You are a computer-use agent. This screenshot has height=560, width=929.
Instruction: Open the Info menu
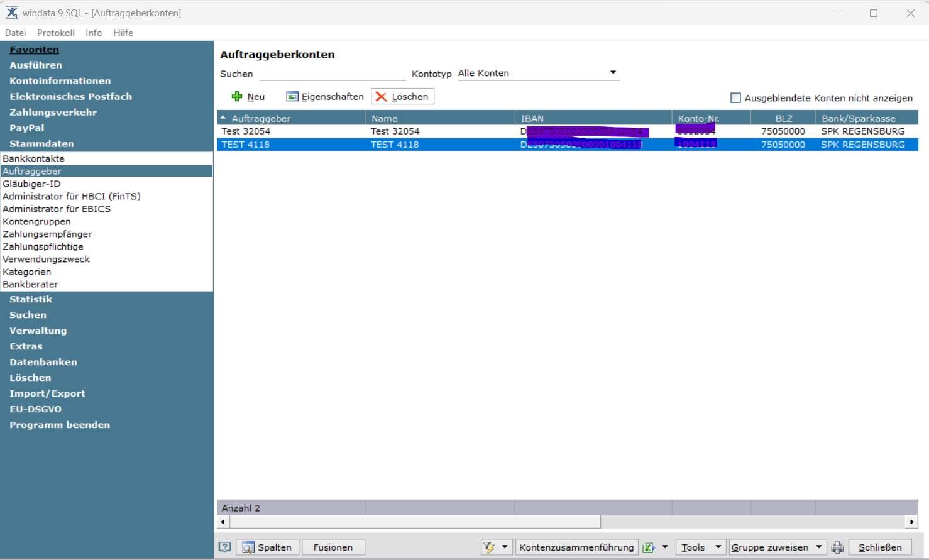click(x=94, y=33)
